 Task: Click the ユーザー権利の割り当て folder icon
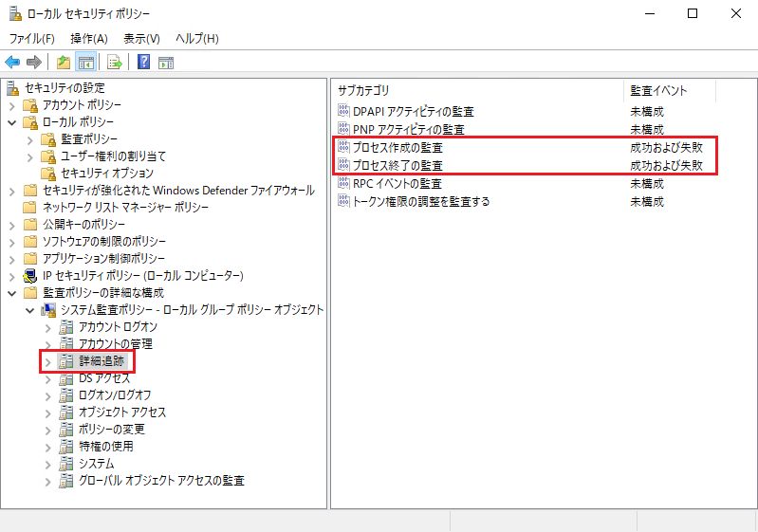(48, 156)
